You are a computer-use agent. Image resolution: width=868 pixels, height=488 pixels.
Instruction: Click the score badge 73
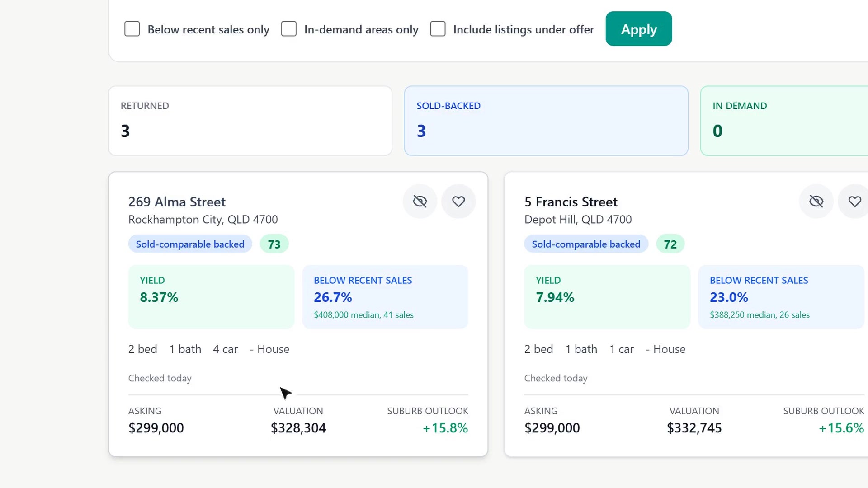(274, 244)
